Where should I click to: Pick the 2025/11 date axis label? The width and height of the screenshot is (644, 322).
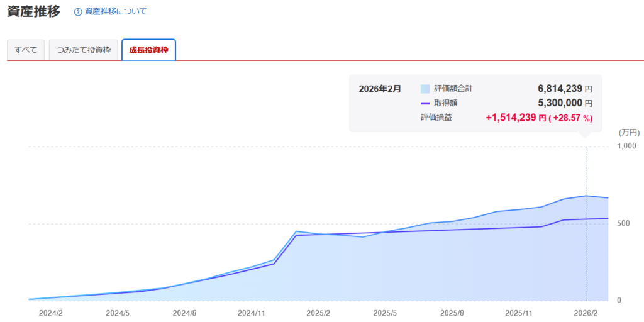click(x=520, y=313)
